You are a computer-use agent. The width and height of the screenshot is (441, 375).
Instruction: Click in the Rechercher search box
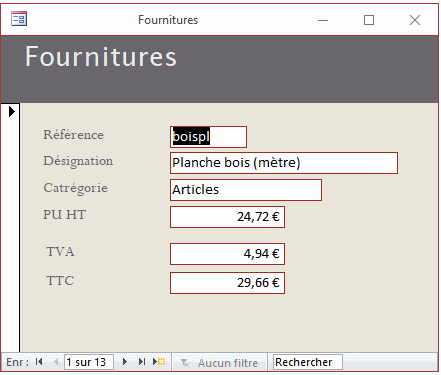[308, 362]
